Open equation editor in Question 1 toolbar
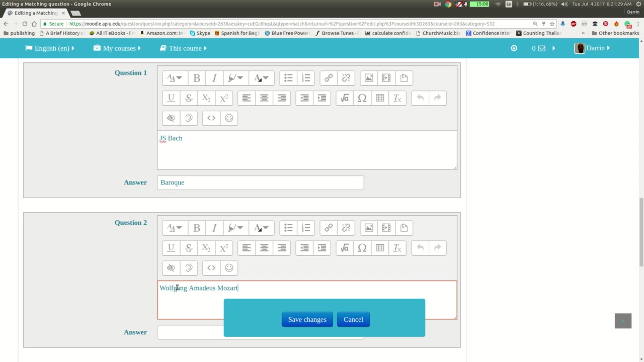This screenshot has height=362, width=644. click(x=345, y=98)
